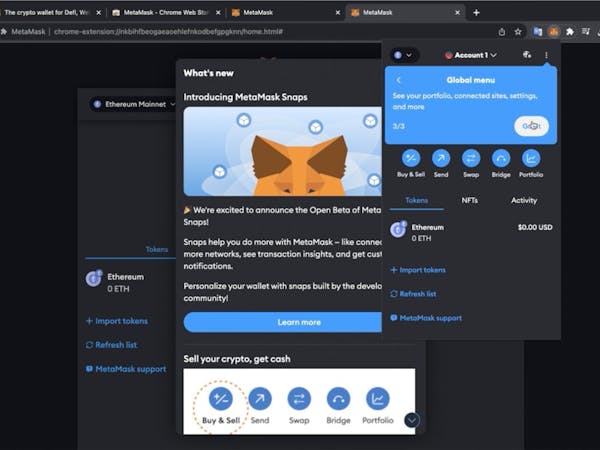This screenshot has width=600, height=450.
Task: Click the Bridge icon in popup wallet
Action: click(x=501, y=158)
